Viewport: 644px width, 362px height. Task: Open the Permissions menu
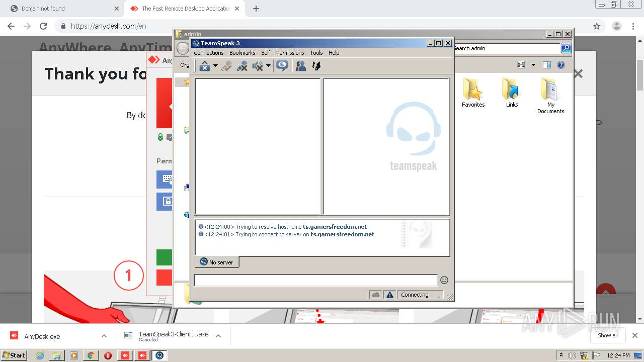290,53
